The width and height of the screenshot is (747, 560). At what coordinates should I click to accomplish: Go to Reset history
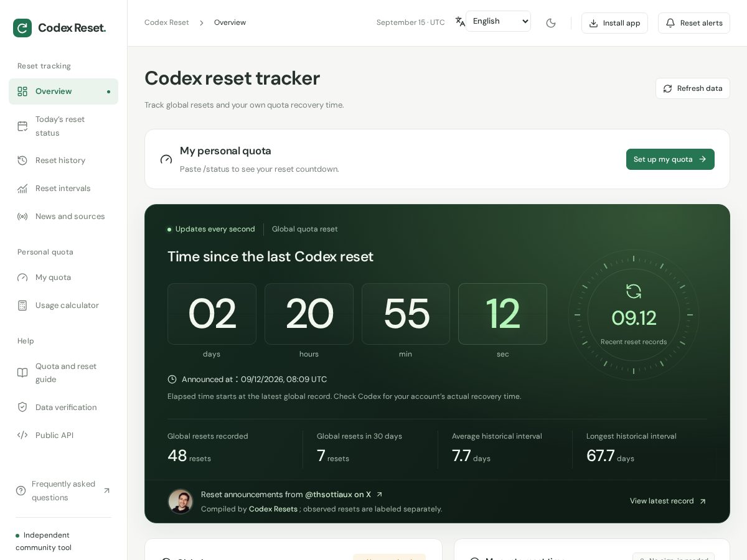(63, 161)
